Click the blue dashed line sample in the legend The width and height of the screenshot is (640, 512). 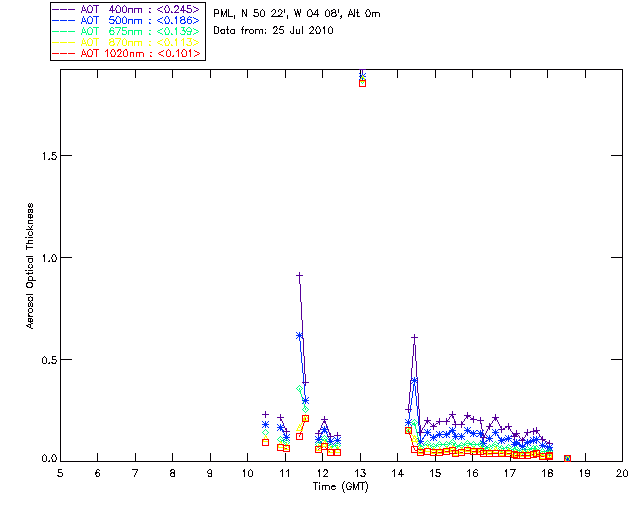pos(64,20)
